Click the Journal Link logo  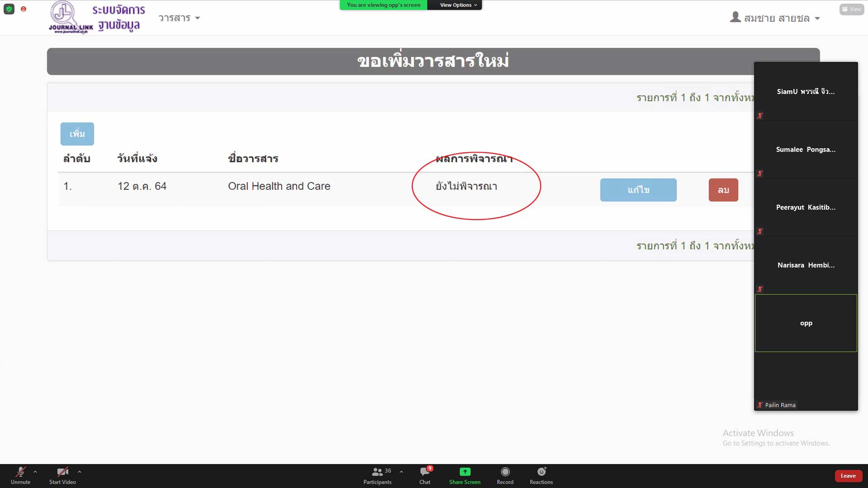71,17
